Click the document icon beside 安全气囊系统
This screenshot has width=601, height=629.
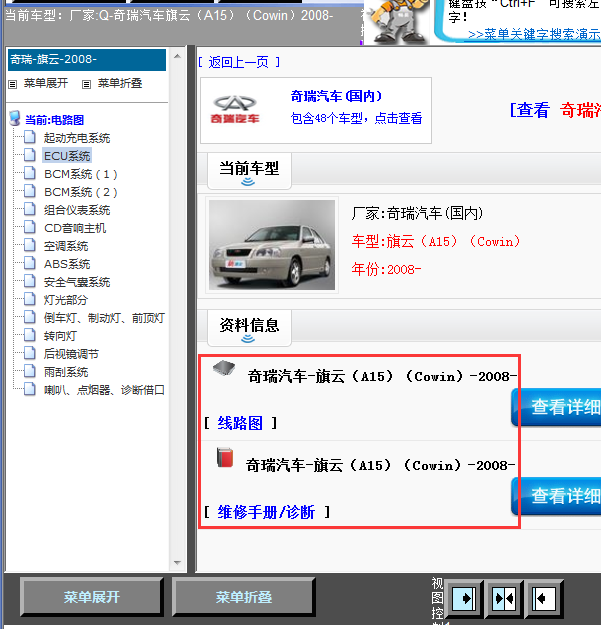pyautogui.click(x=30, y=281)
